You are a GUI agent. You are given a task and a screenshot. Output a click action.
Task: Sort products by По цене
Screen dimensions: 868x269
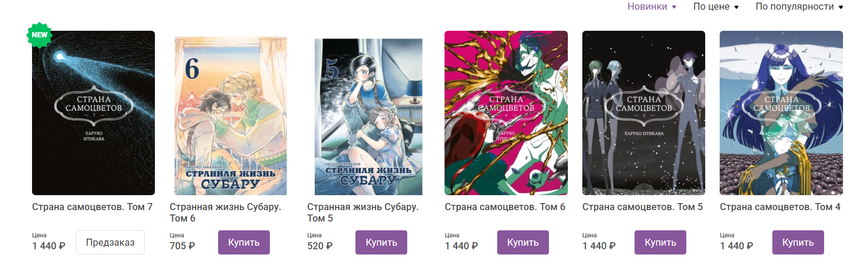(716, 7)
